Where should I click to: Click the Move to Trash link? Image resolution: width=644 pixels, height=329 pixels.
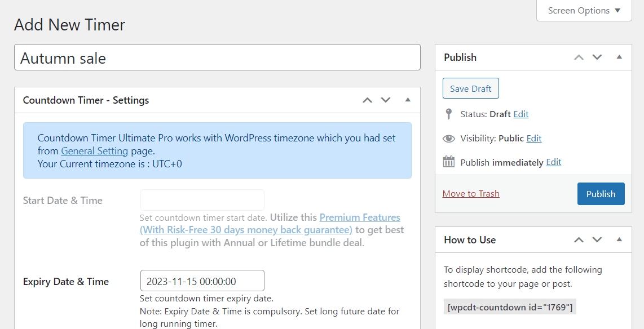(x=470, y=193)
